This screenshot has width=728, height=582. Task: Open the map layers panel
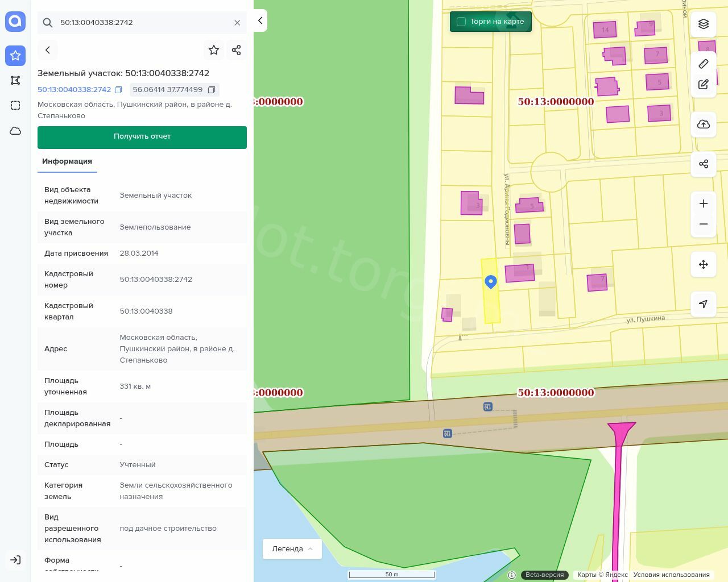704,24
